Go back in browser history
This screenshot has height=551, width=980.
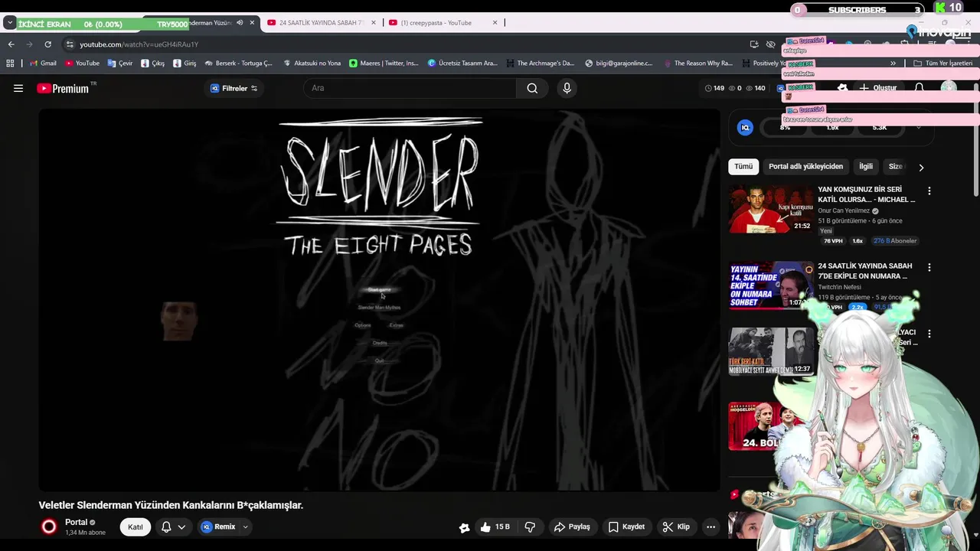pos(11,44)
